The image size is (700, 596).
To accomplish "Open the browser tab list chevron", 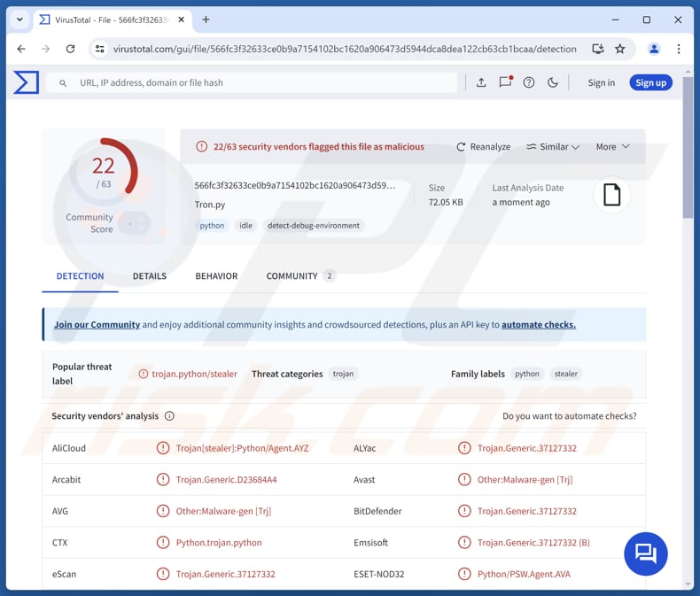I will pyautogui.click(x=19, y=19).
